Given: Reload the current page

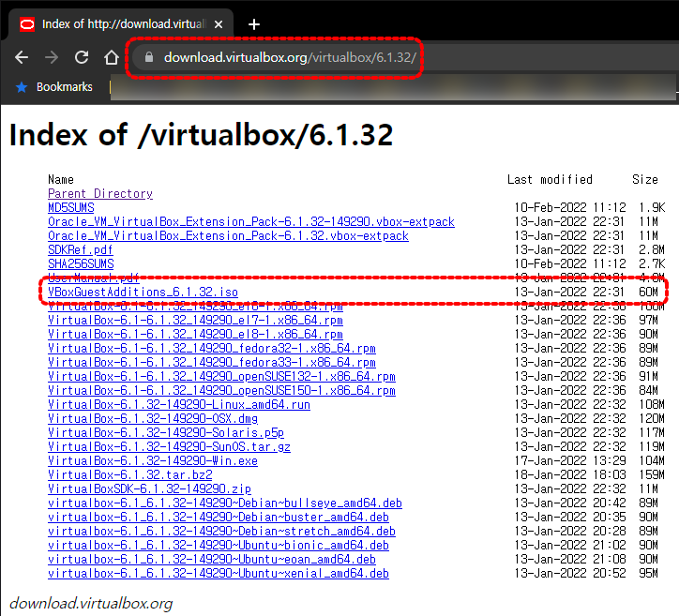Looking at the screenshot, I should 82,57.
